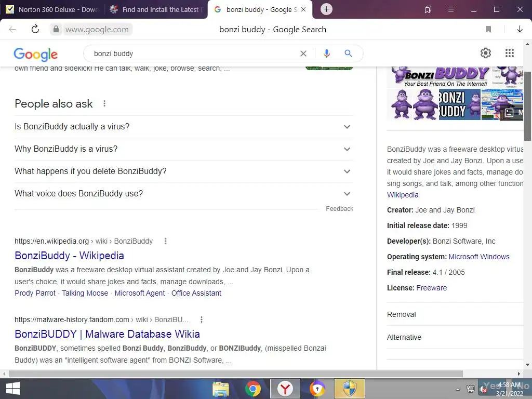Click the www.google.com address bar
The image size is (532, 399).
(x=97, y=30)
